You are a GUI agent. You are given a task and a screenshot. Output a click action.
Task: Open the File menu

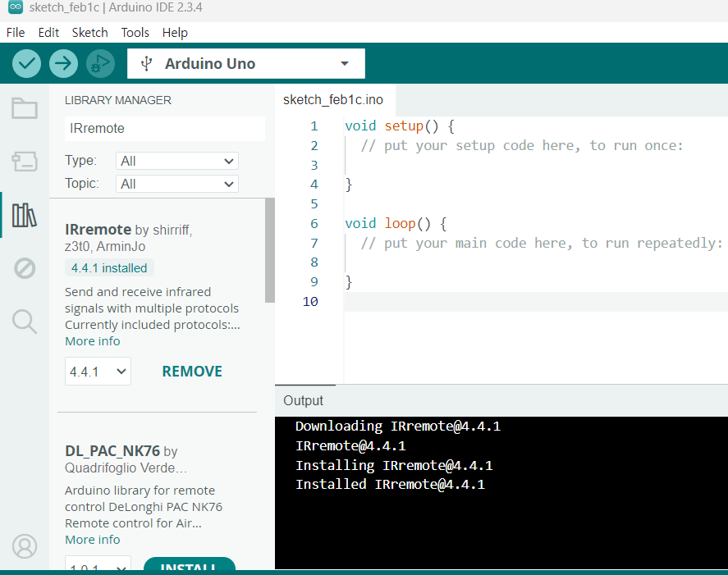[x=16, y=33]
